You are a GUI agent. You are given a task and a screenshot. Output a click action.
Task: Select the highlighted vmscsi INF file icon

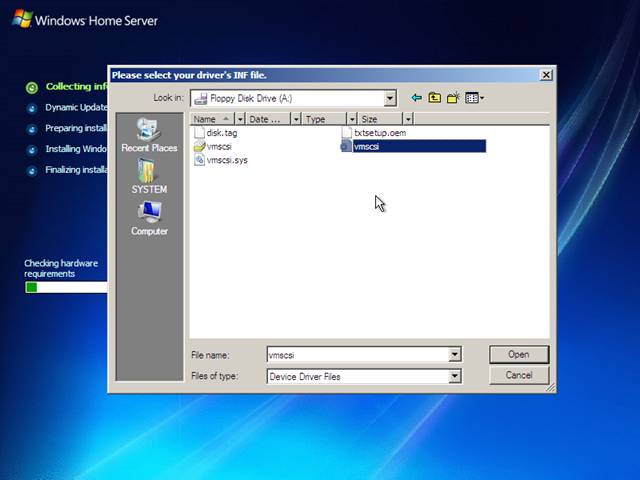346,146
